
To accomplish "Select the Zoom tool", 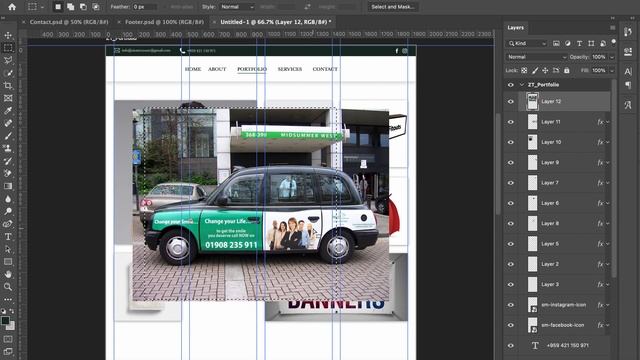I will coord(8,287).
